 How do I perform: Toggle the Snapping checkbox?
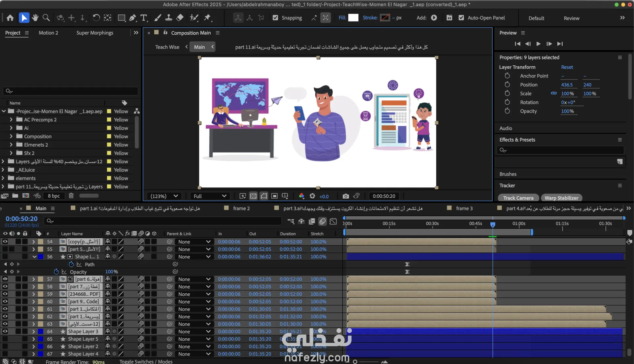[275, 18]
